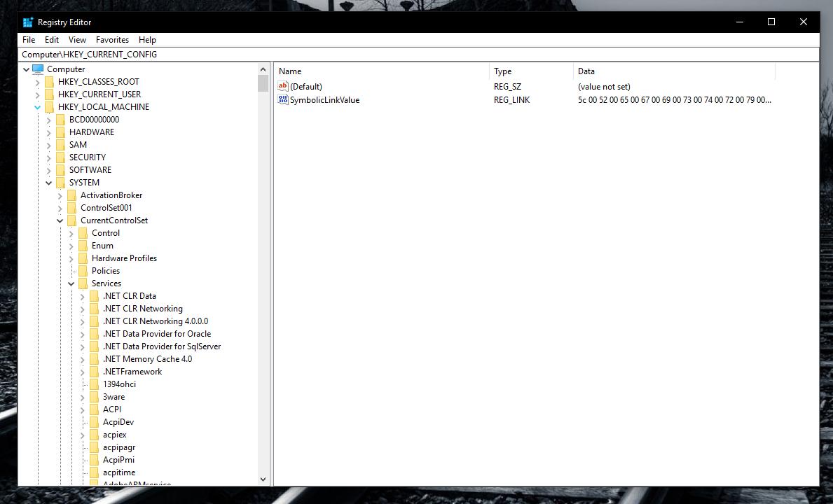Click the 1394ohci folder icon
This screenshot has height=504, width=833.
tap(94, 384)
